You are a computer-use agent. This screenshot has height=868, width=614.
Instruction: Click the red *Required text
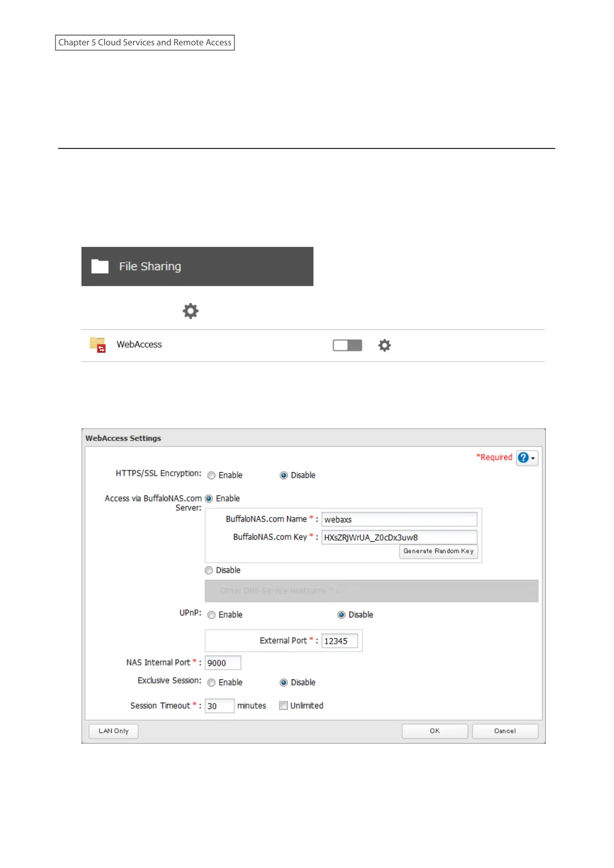click(494, 457)
